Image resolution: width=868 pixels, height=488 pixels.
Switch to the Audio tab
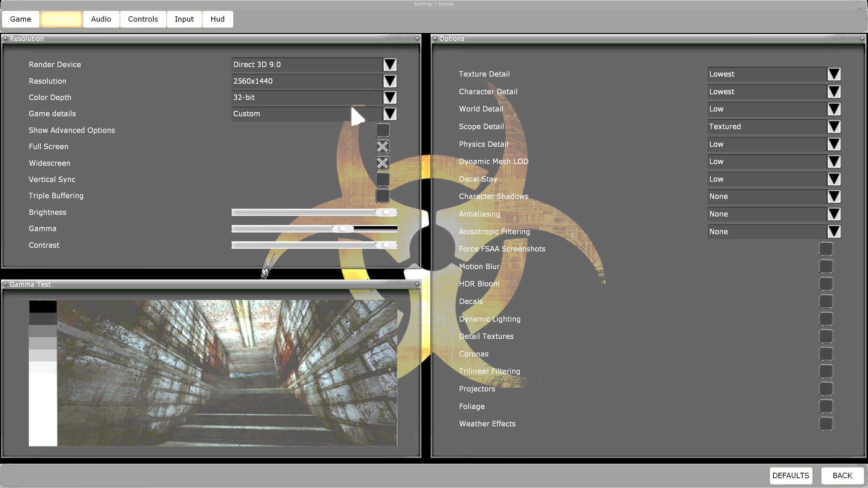[101, 19]
